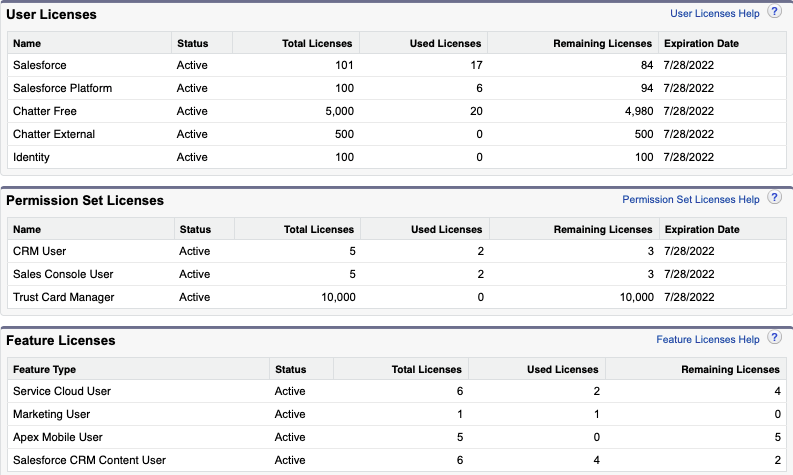Click the Sales Console User license name
793x475 pixels.
(x=63, y=274)
